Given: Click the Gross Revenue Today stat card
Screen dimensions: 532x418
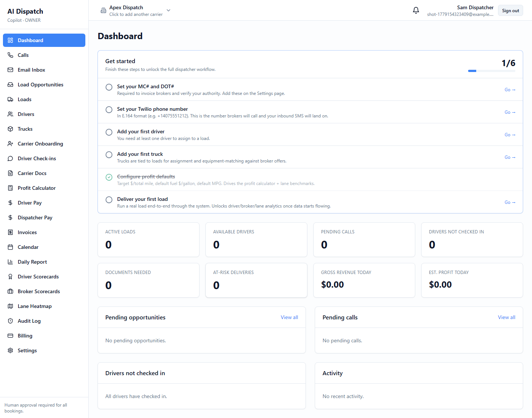Looking at the screenshot, I should tap(364, 280).
